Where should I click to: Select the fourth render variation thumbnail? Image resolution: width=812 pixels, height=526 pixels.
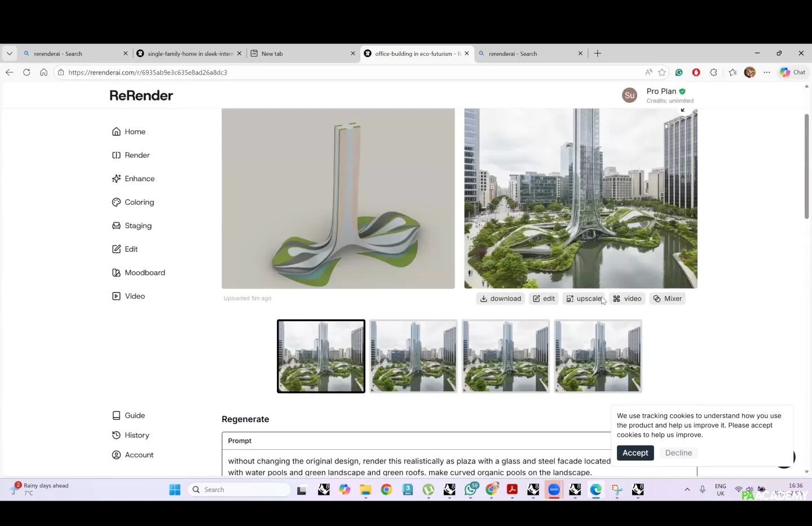click(x=598, y=356)
